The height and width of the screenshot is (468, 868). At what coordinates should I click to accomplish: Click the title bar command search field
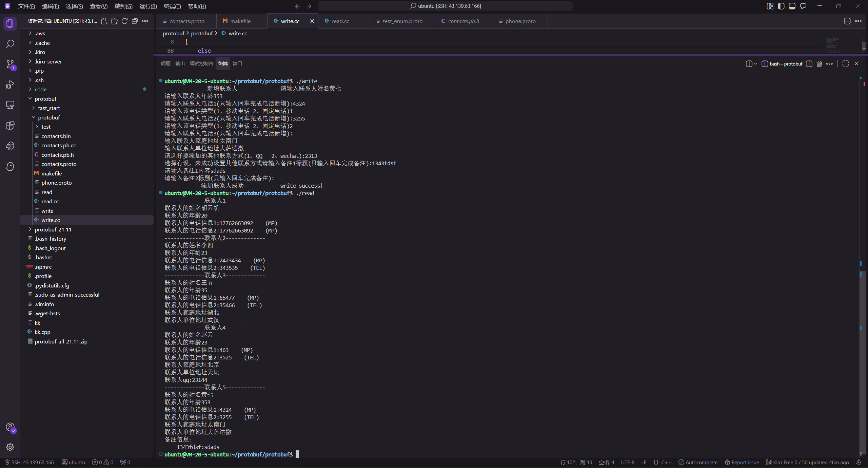click(445, 6)
